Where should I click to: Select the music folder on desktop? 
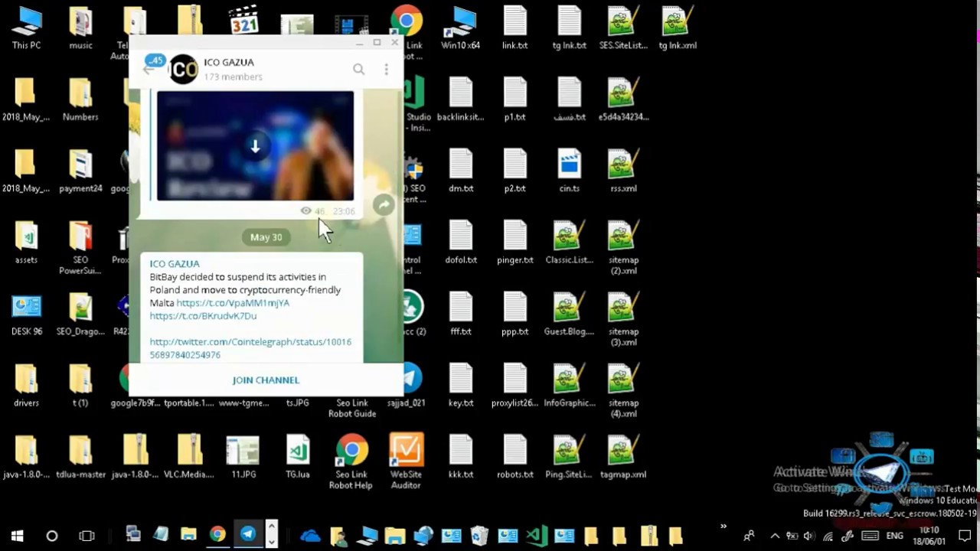tap(80, 28)
